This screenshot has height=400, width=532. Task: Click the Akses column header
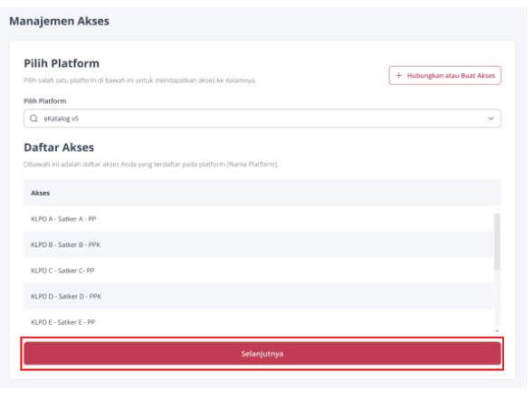click(41, 193)
